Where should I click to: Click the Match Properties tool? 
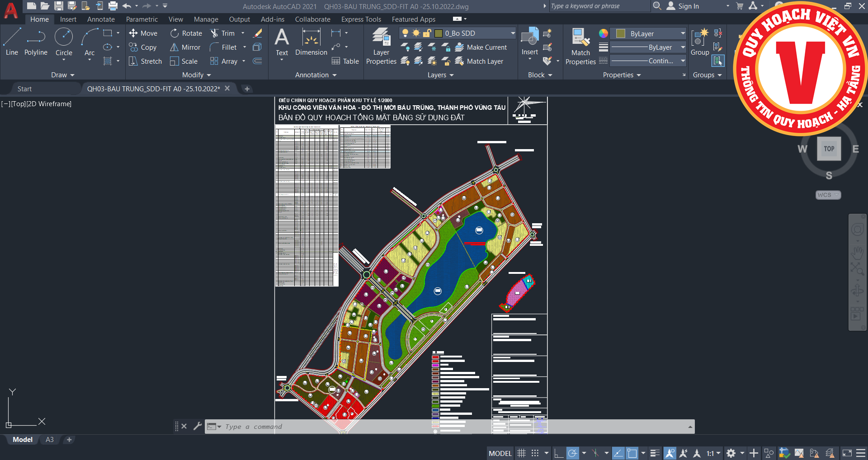pyautogui.click(x=580, y=46)
